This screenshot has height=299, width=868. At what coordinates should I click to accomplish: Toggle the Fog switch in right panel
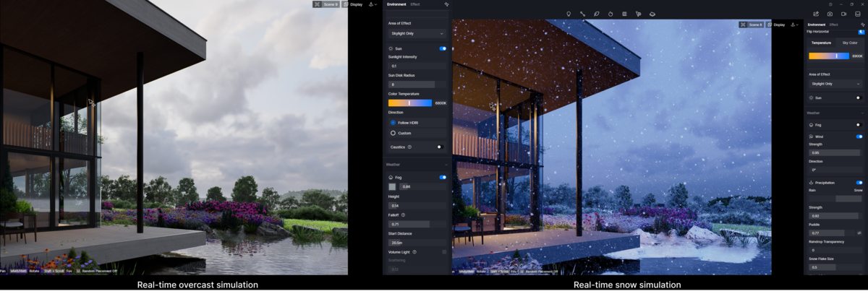(x=859, y=125)
